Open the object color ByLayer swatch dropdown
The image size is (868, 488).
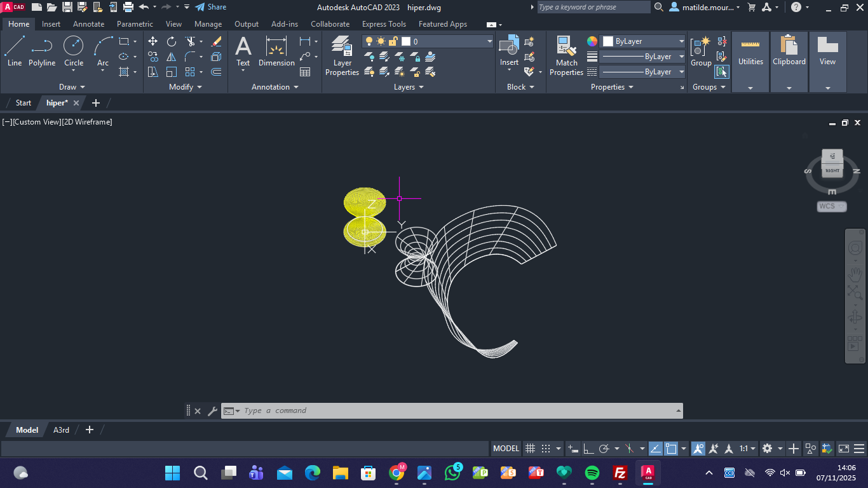(x=642, y=41)
